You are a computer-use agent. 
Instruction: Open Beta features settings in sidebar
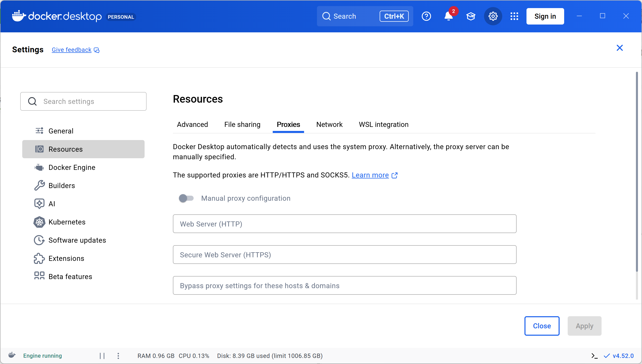click(x=70, y=276)
